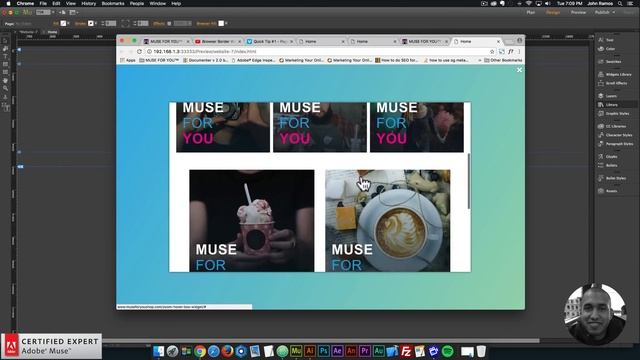Click the ice cream cup image

pos(252,221)
